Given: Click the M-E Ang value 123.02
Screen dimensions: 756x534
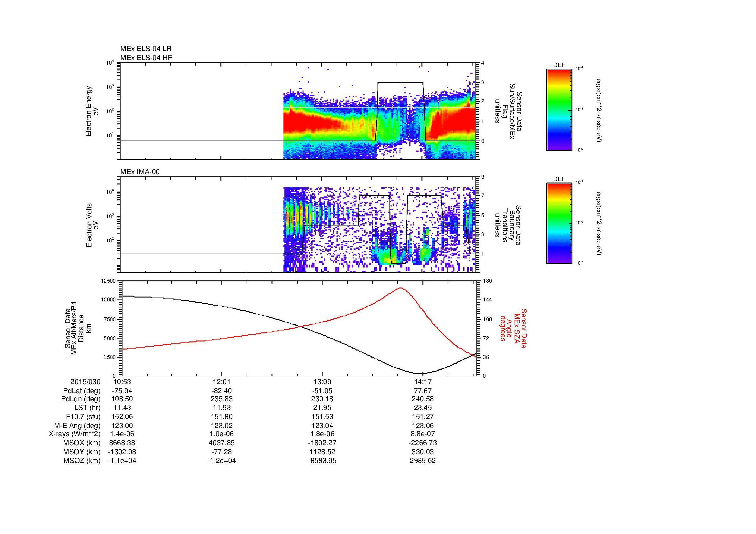Looking at the screenshot, I should coord(222,425).
